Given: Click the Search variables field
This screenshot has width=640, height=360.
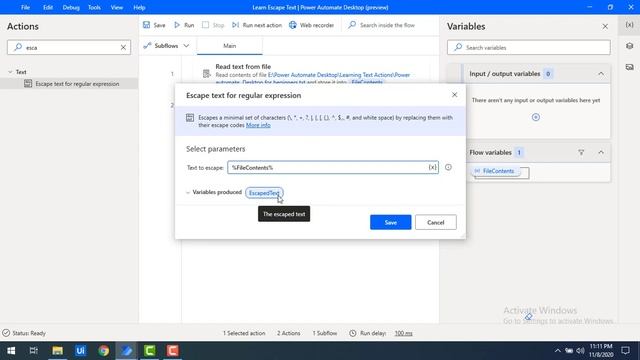Looking at the screenshot, I should tap(529, 47).
